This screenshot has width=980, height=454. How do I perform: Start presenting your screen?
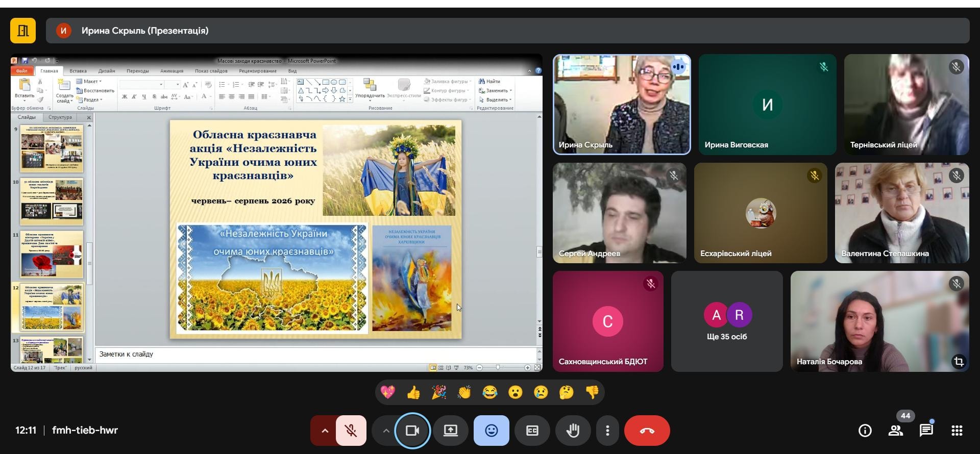point(450,431)
